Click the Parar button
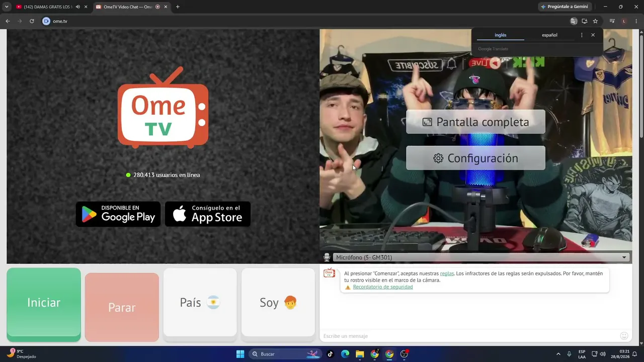This screenshot has height=362, width=644. coord(122,307)
